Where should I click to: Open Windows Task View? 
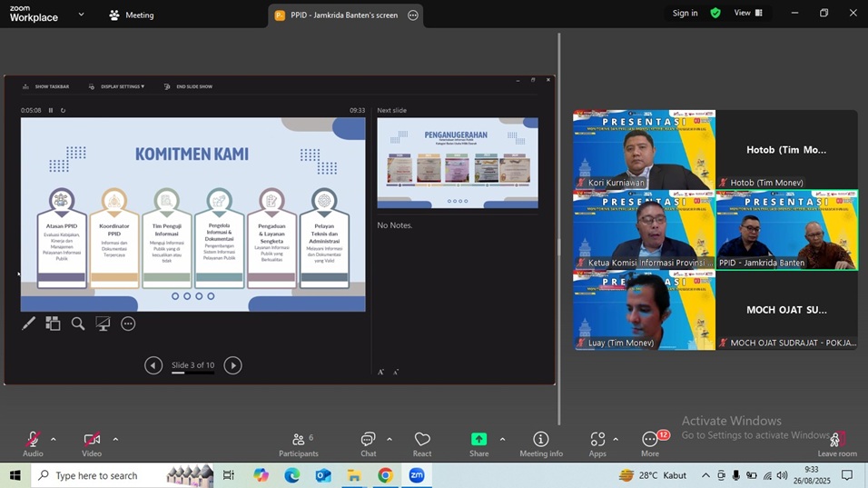pos(229,475)
